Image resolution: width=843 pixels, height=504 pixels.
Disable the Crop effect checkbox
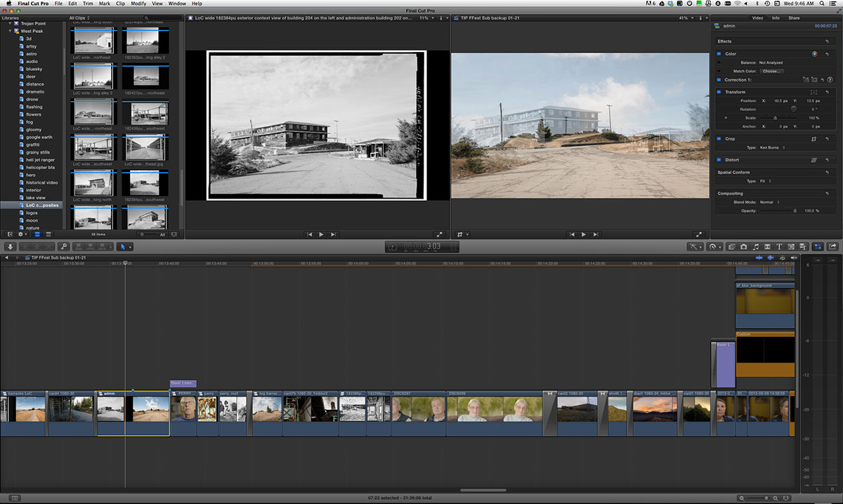click(x=719, y=139)
